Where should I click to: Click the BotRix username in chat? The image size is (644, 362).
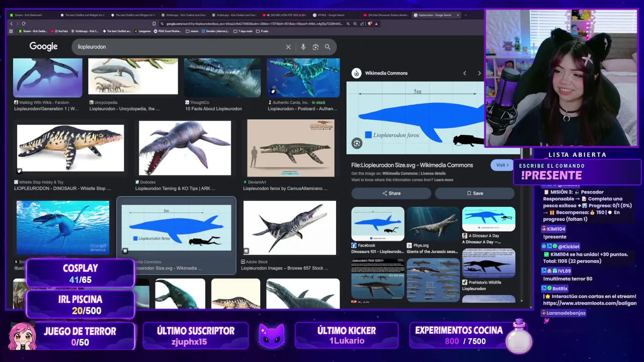[560, 289]
